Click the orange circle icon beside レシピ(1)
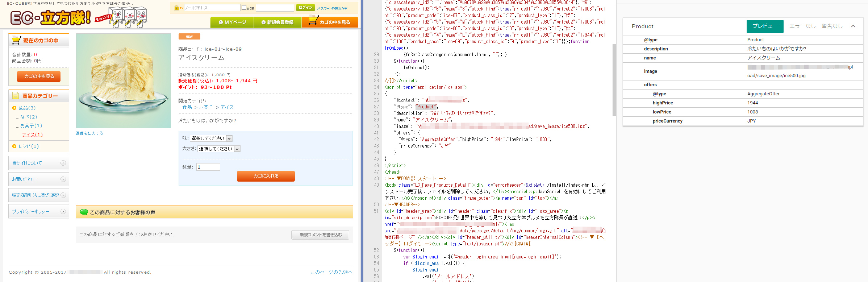This screenshot has width=868, height=282. click(14, 146)
